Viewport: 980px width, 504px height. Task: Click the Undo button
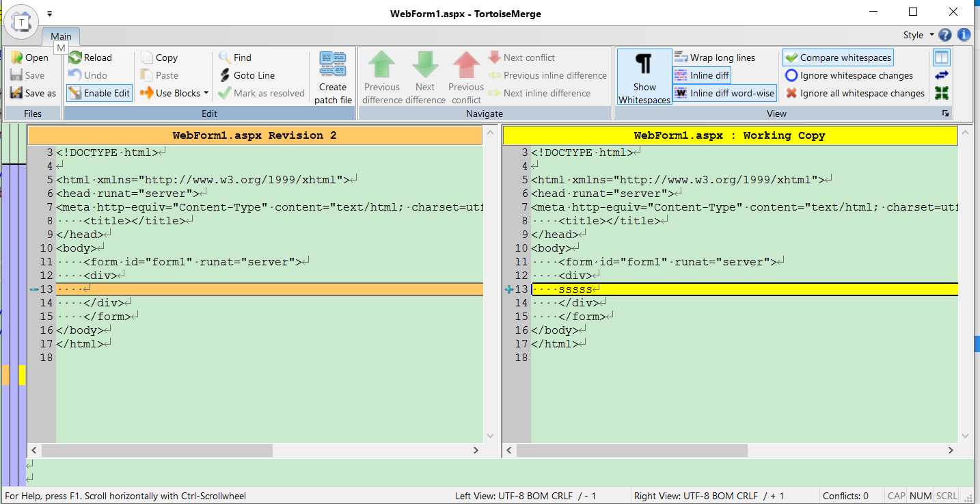[x=88, y=75]
